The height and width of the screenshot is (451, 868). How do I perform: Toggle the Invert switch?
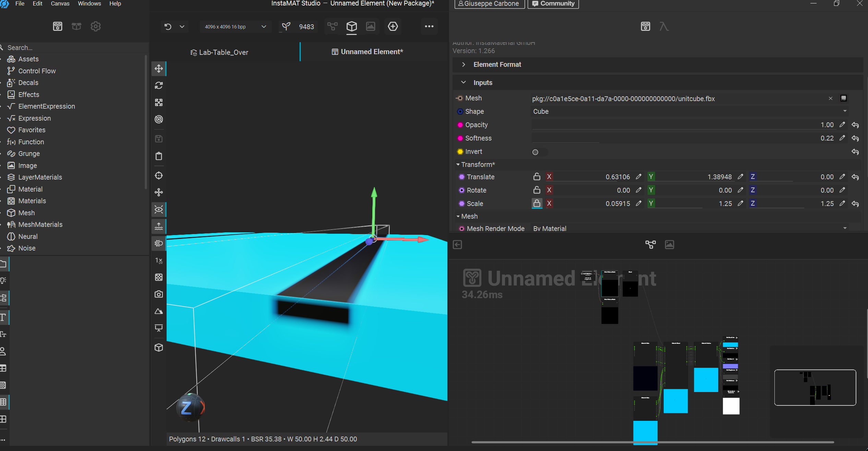pyautogui.click(x=539, y=152)
